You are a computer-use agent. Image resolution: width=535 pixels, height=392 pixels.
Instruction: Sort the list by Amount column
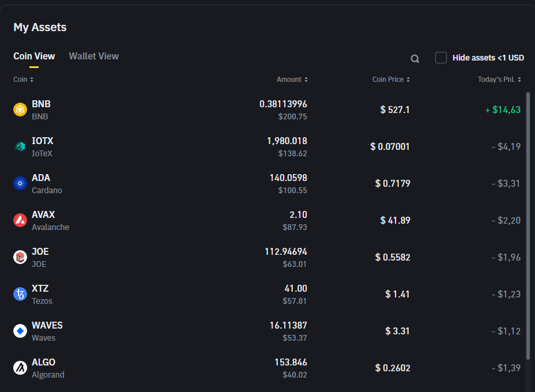coord(292,80)
